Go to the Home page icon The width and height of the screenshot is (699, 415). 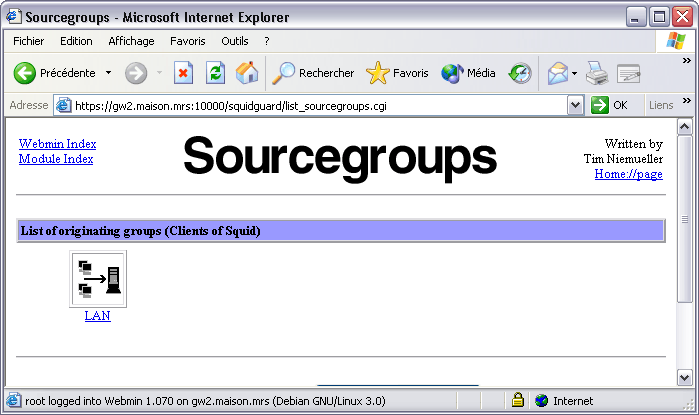(247, 73)
